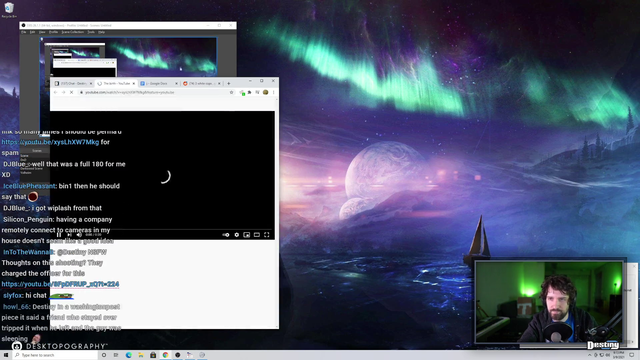Open a new Chrome tab
640x360 pixels.
click(229, 83)
